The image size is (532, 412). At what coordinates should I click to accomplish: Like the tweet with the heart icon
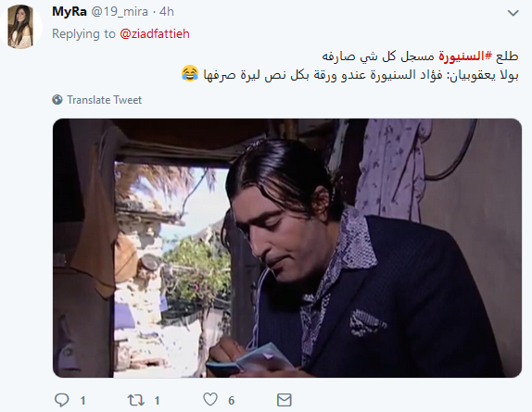tap(210, 399)
